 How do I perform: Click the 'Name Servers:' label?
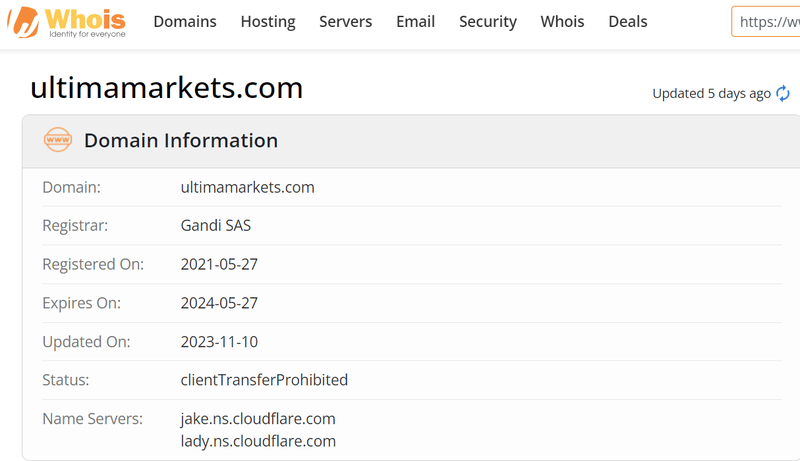92,419
